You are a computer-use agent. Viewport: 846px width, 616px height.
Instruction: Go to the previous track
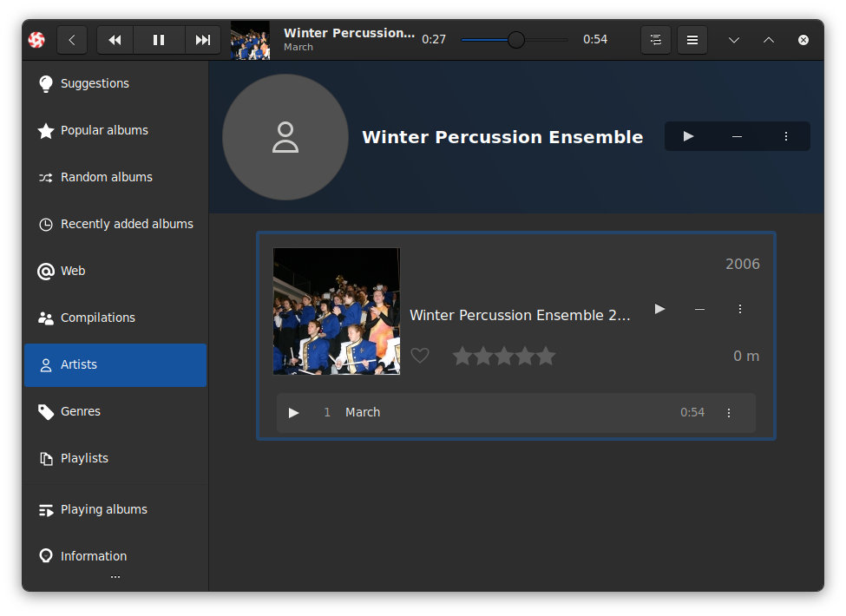coord(115,40)
